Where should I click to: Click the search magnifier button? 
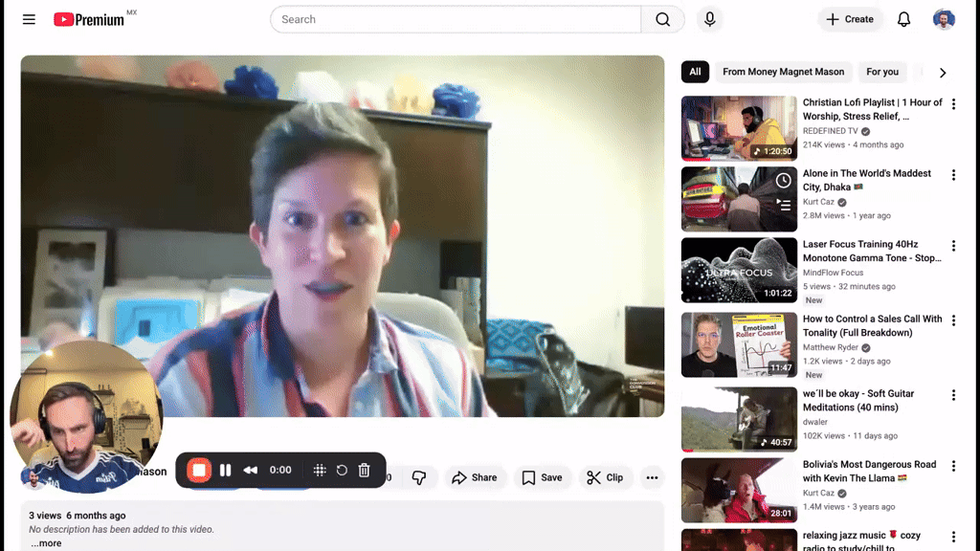click(x=662, y=19)
